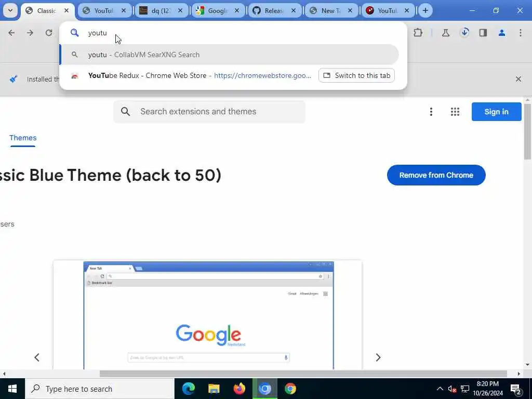Dismiss the installed theme notification bar

pos(518,79)
